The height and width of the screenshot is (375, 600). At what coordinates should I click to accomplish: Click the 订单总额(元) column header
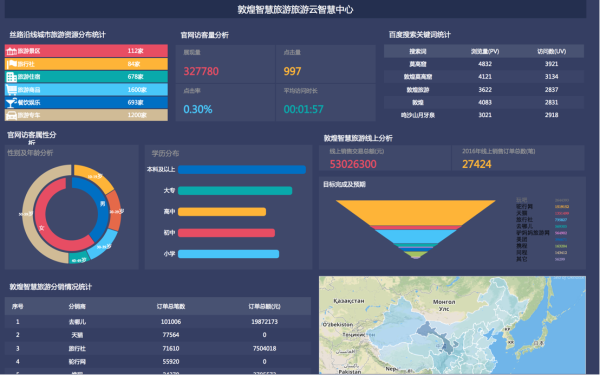pyautogui.click(x=264, y=307)
